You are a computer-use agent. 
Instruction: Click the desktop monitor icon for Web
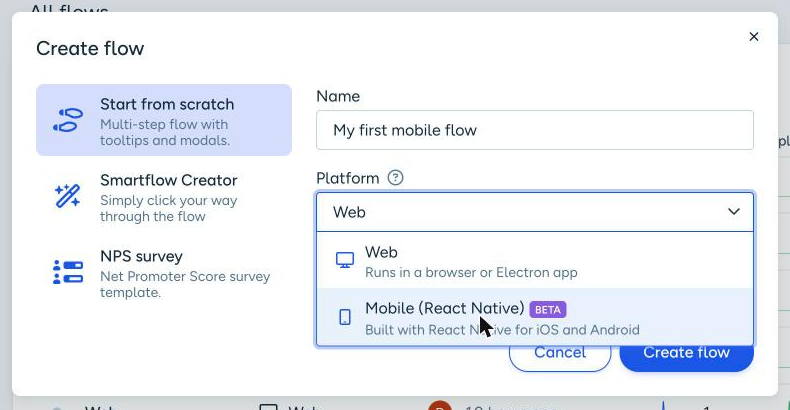(345, 260)
